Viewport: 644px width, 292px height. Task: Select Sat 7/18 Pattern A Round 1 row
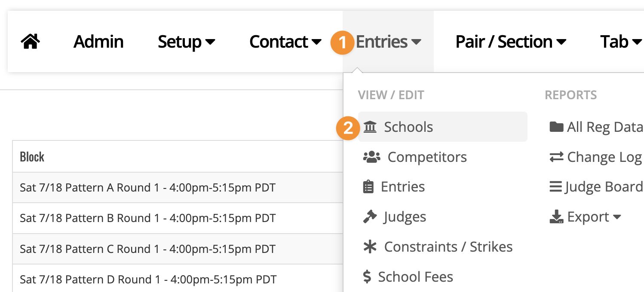point(178,188)
